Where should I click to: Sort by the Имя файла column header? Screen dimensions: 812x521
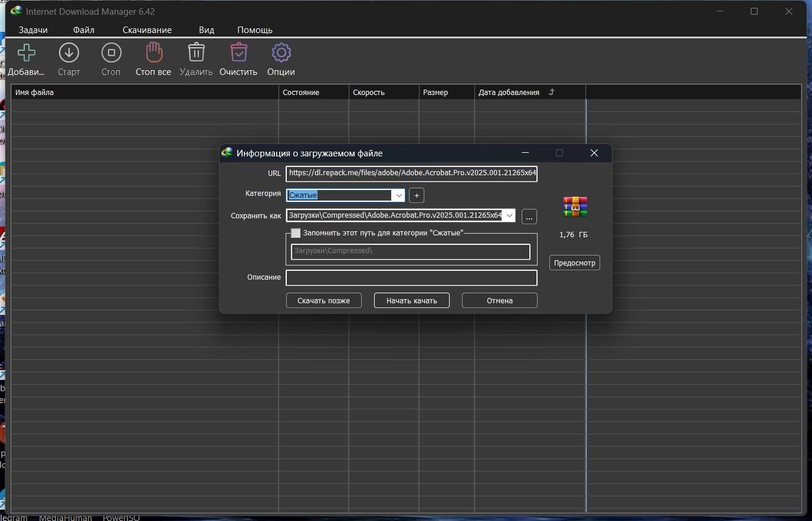tap(145, 92)
